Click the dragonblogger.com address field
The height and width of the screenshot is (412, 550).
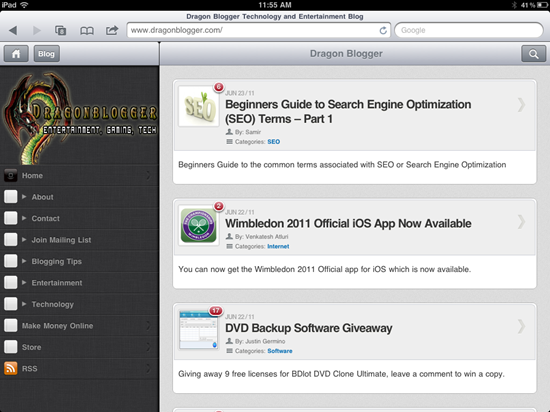259,30
